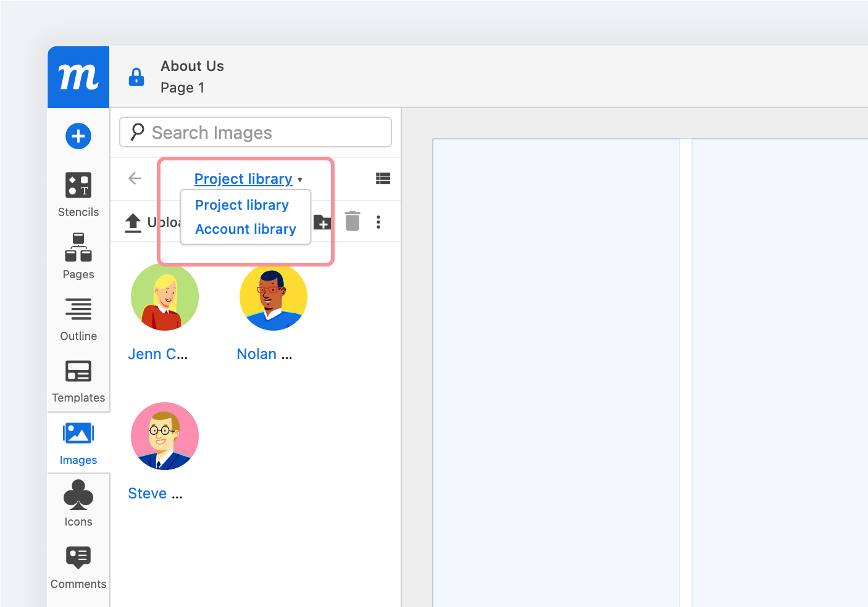Switch to the Icons panel

pos(78,504)
